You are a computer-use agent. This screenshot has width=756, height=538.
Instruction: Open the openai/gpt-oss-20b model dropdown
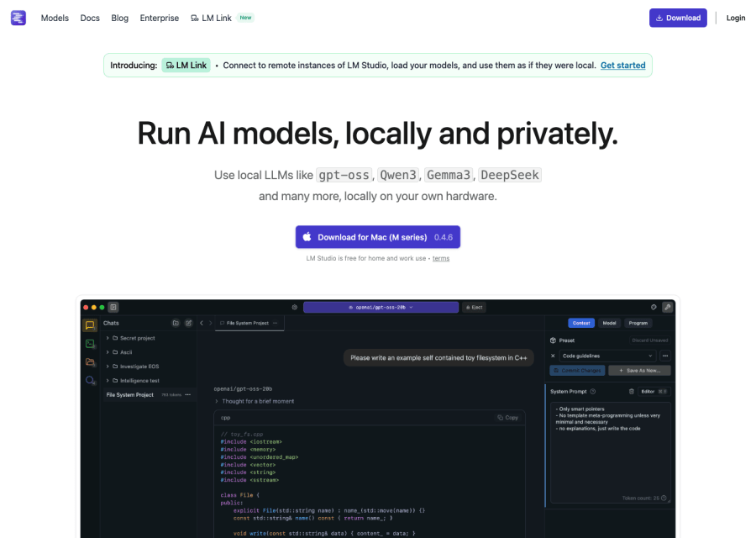pos(381,307)
